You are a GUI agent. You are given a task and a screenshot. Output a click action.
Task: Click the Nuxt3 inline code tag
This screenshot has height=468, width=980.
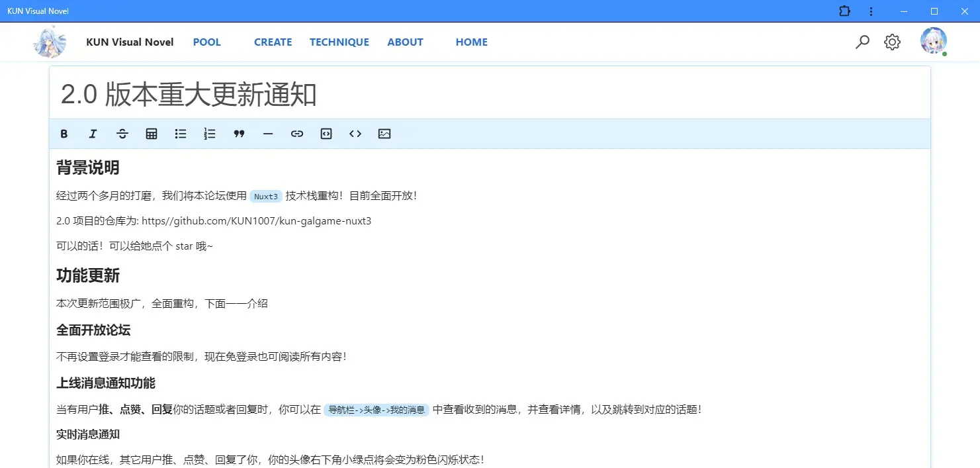pyautogui.click(x=266, y=196)
